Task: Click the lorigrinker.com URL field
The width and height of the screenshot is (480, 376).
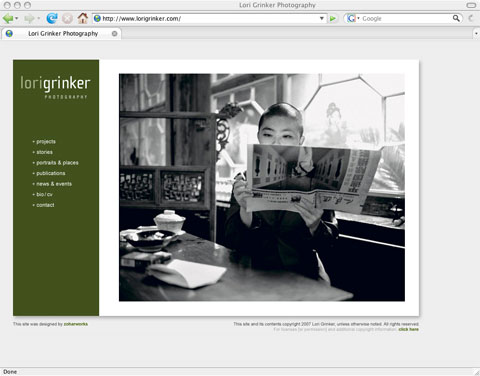Action: [209, 18]
